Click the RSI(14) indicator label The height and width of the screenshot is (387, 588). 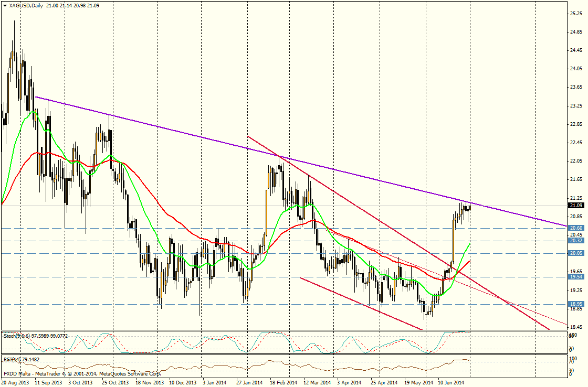click(x=14, y=359)
